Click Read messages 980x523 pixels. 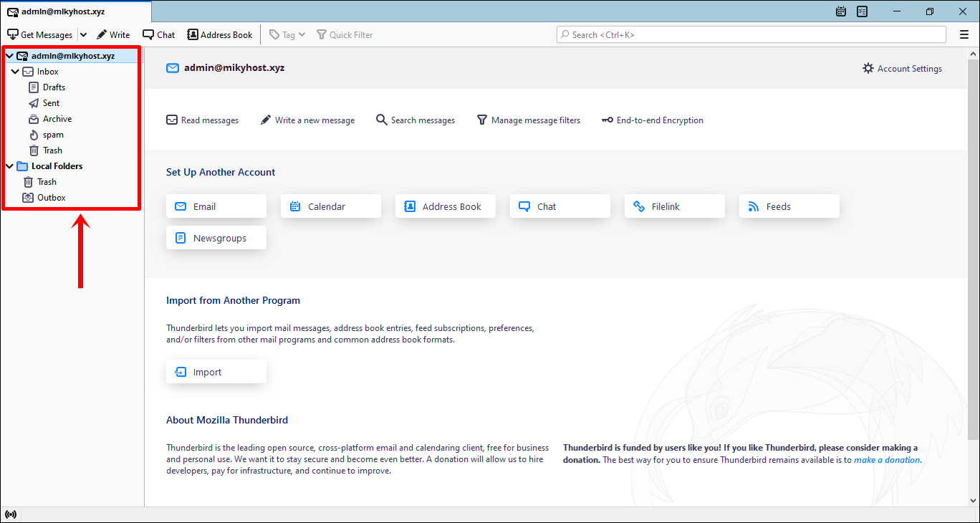tap(203, 120)
